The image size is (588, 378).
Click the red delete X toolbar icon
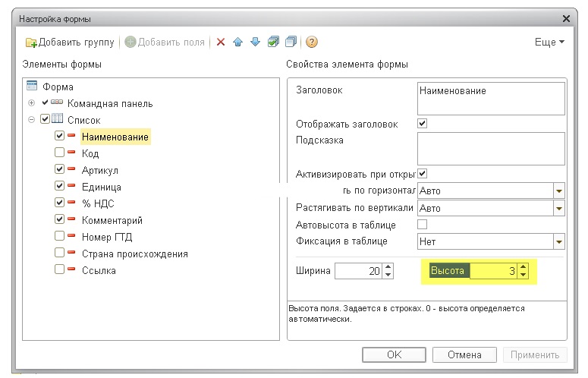click(221, 42)
